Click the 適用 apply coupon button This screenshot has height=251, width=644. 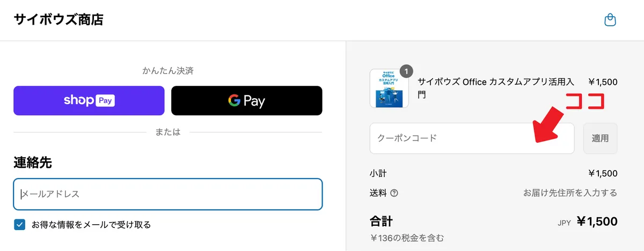click(x=601, y=138)
